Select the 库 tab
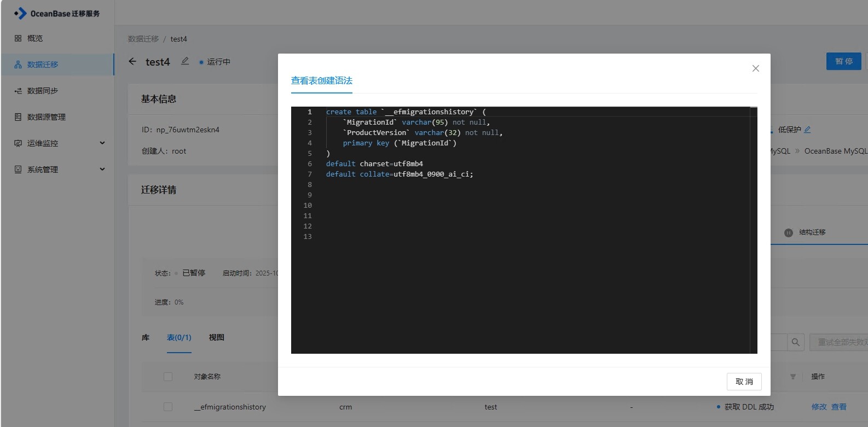Screen dimensions: 868x427 tap(146, 337)
